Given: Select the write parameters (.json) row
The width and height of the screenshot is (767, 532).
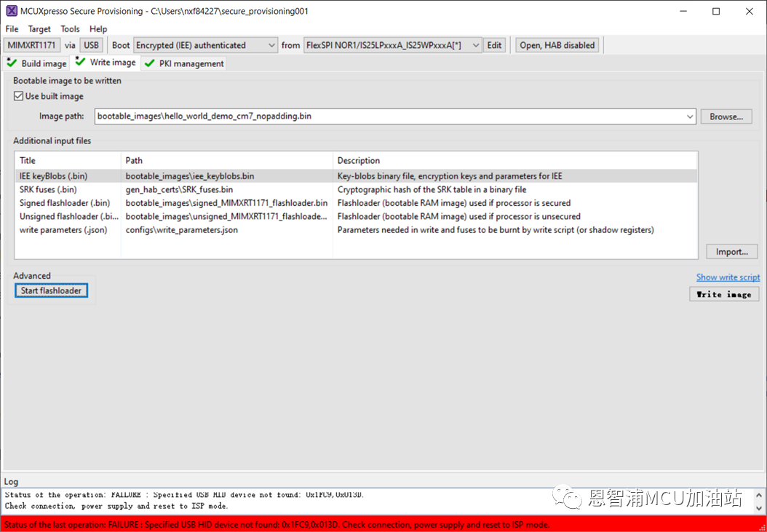Looking at the screenshot, I should pyautogui.click(x=356, y=229).
